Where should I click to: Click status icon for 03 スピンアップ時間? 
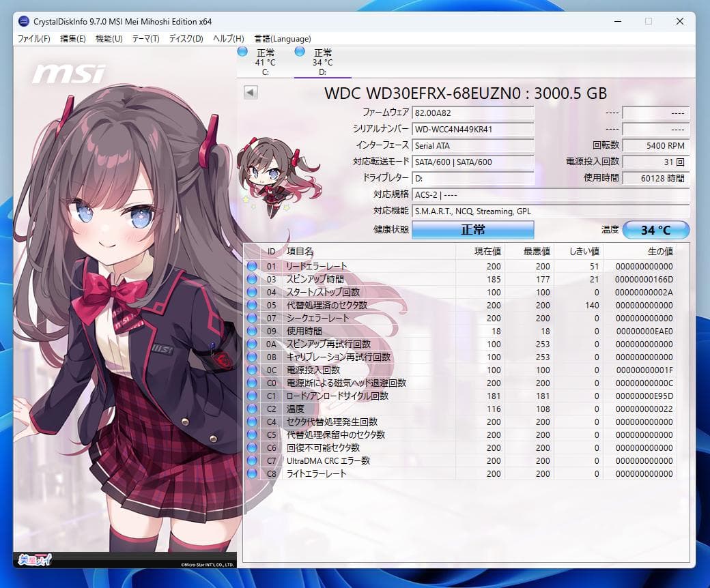point(252,279)
